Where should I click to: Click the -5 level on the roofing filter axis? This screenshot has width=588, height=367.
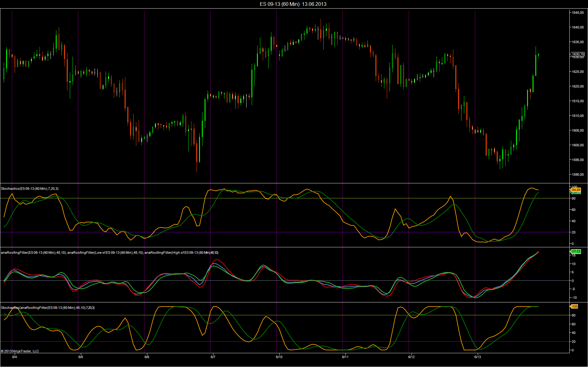[x=573, y=289]
